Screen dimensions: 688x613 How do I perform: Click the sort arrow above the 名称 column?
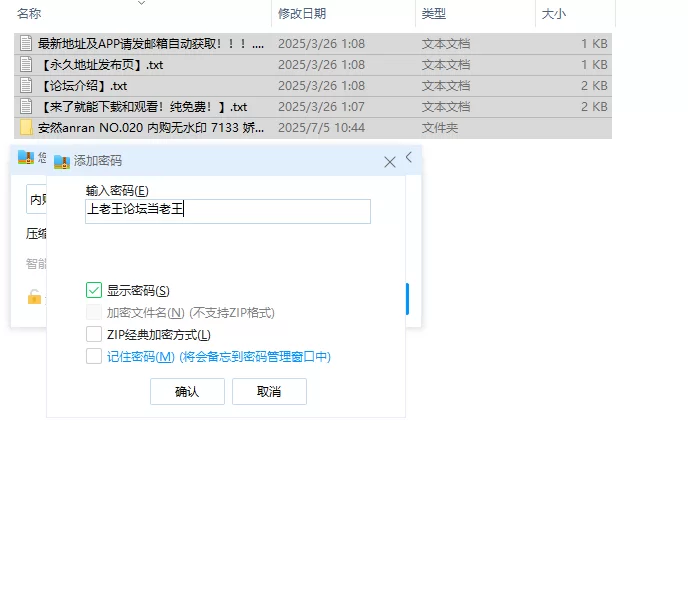[141, 3]
